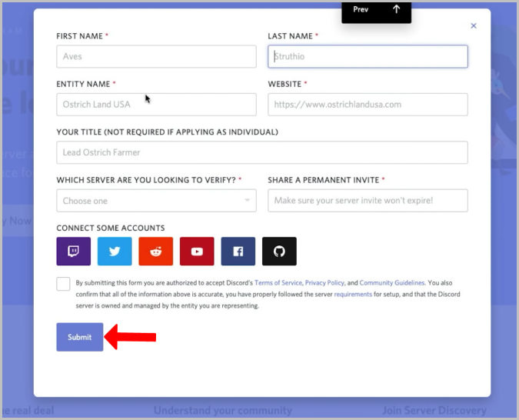The image size is (519, 420).
Task: Focus the Last Name field
Action: 368,57
